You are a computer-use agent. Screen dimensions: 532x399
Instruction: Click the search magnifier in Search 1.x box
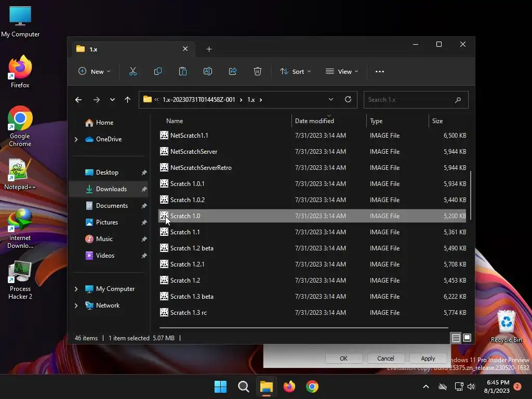(x=458, y=100)
